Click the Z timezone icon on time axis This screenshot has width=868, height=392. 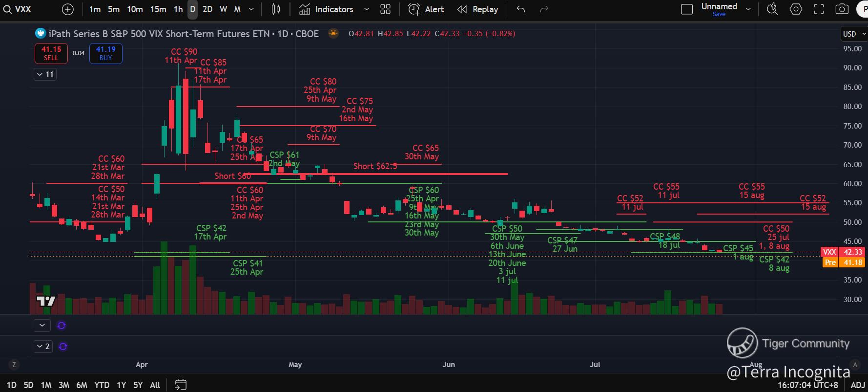(x=14, y=365)
